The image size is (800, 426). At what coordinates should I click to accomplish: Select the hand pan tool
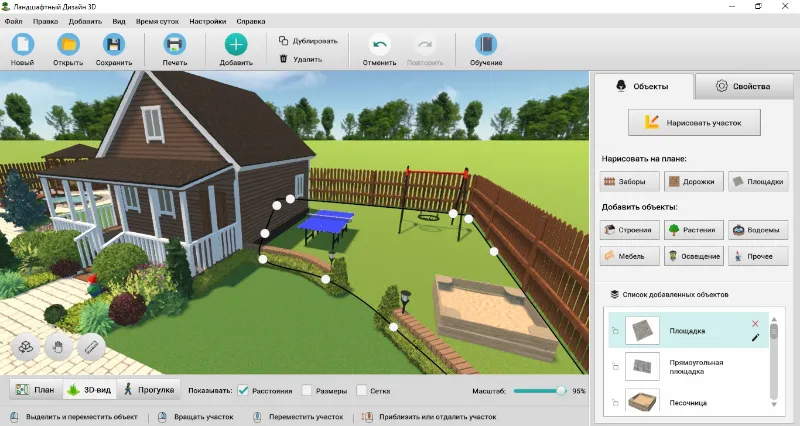click(x=58, y=347)
